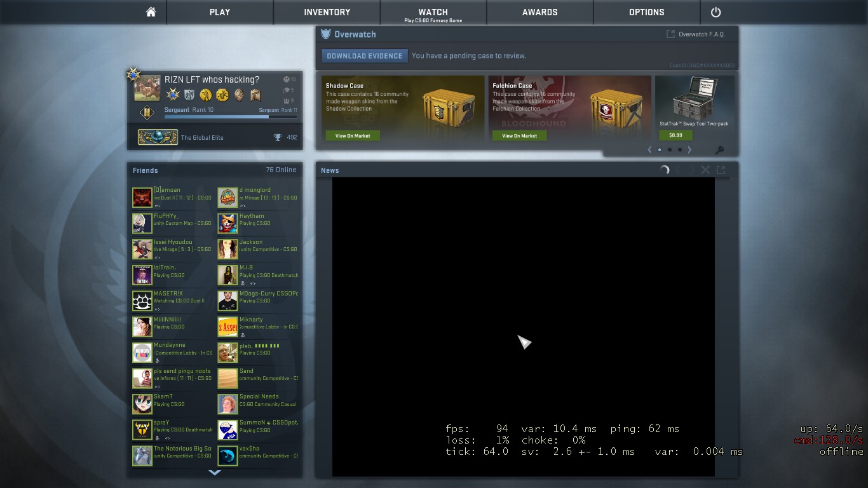Click the Overwatch shield icon
Image resolution: width=868 pixels, height=488 pixels.
click(x=326, y=34)
